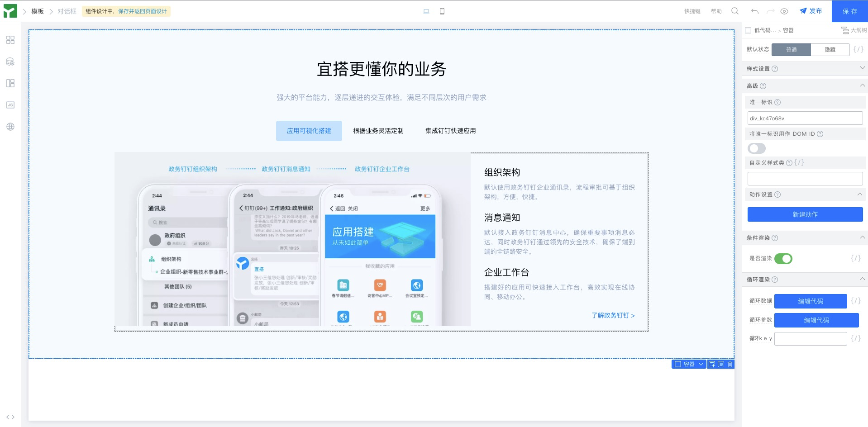Collapse the 条件渲染 section
The height and width of the screenshot is (427, 868).
coord(862,237)
